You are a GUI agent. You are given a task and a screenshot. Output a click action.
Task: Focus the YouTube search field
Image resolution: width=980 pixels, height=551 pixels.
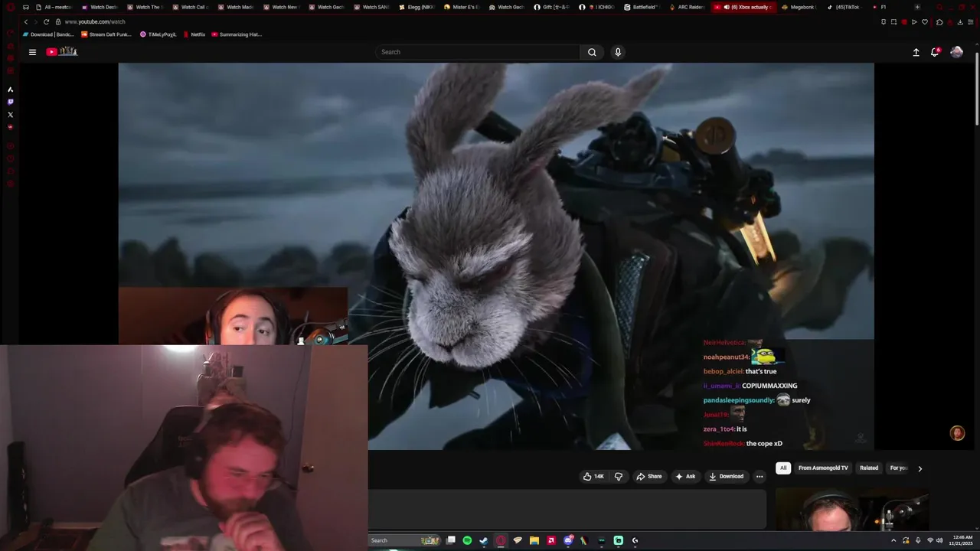[478, 52]
